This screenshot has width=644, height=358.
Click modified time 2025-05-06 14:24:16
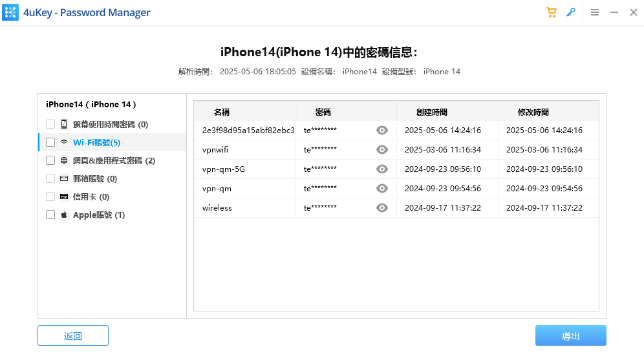(x=544, y=130)
